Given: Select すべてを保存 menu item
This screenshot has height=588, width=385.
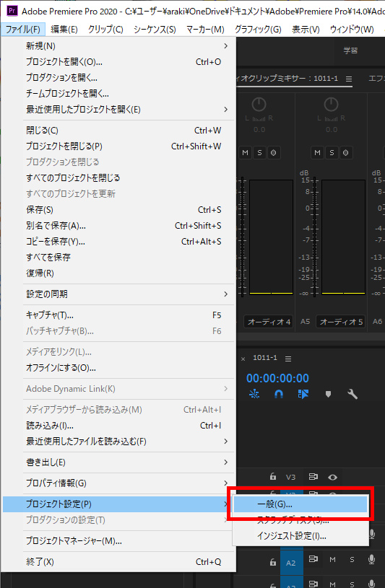Looking at the screenshot, I should point(118,258).
